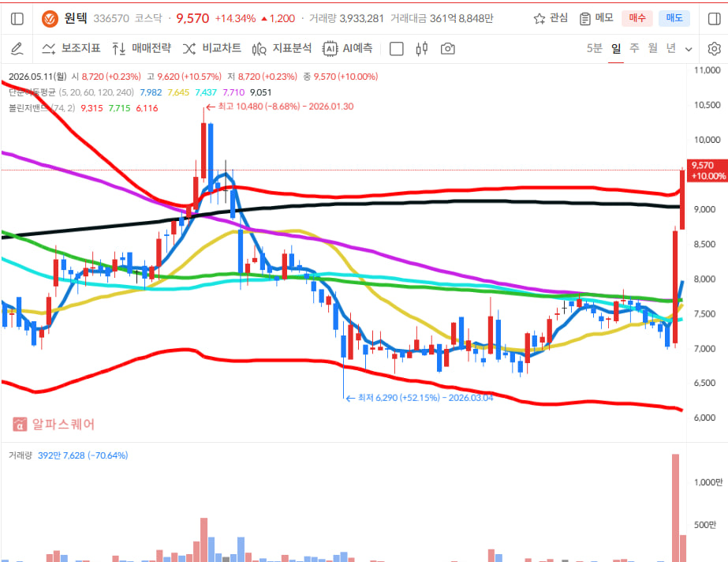Open 지표분석 indicator analysis

click(x=282, y=48)
